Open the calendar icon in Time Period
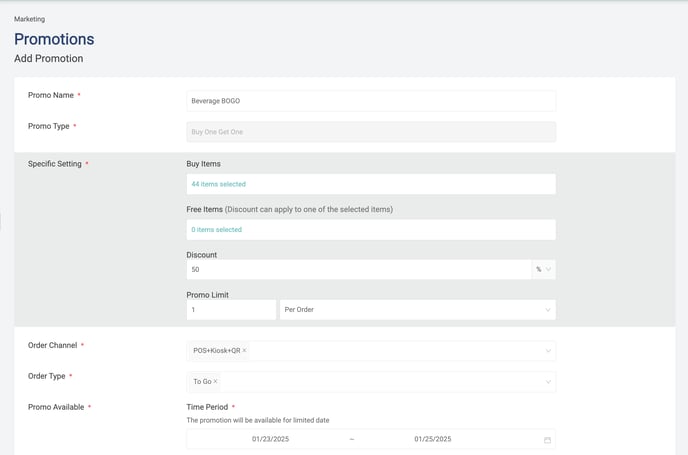The width and height of the screenshot is (688, 455). click(x=547, y=440)
